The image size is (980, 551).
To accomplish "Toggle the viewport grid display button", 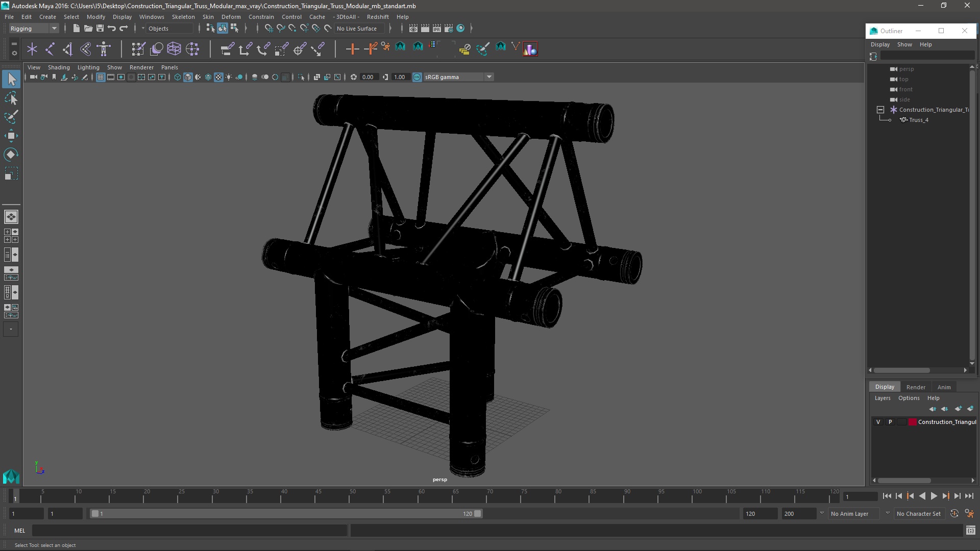I will tap(101, 77).
